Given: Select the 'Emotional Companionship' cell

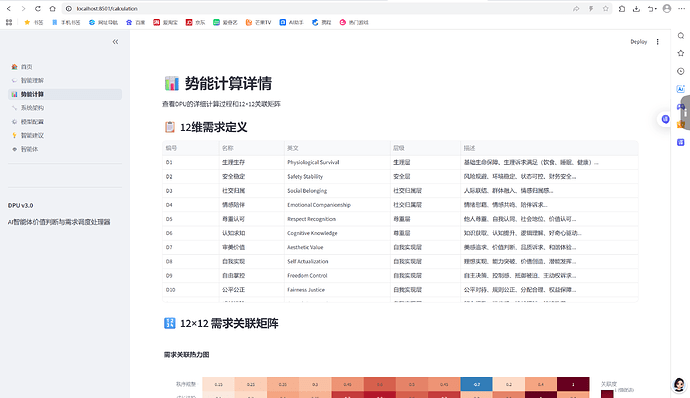Looking at the screenshot, I should point(337,205).
